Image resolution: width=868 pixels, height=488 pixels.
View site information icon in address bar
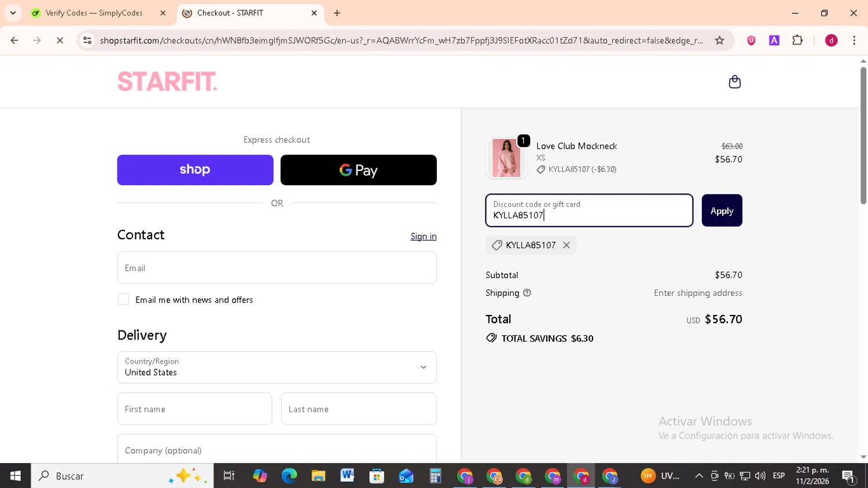pyautogui.click(x=87, y=41)
